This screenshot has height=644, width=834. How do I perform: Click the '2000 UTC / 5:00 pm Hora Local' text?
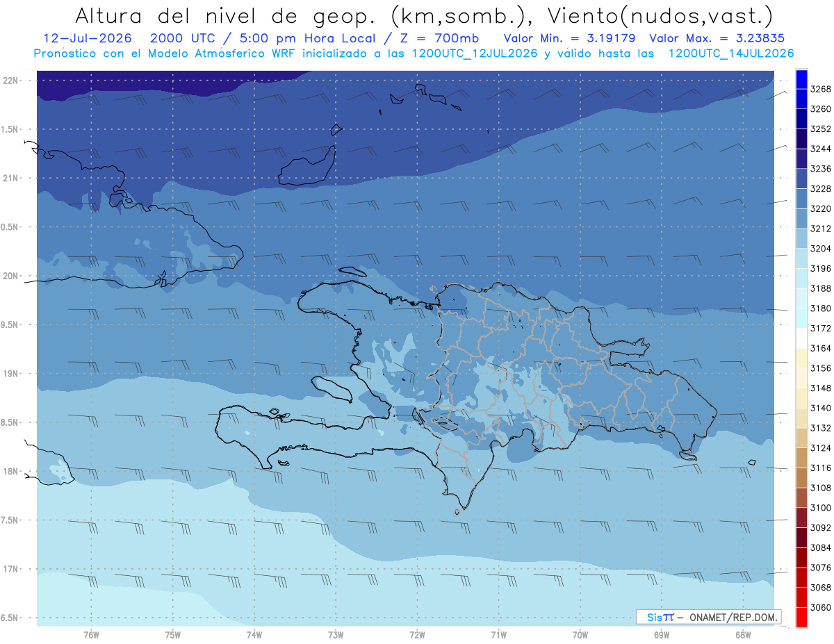tap(271, 38)
